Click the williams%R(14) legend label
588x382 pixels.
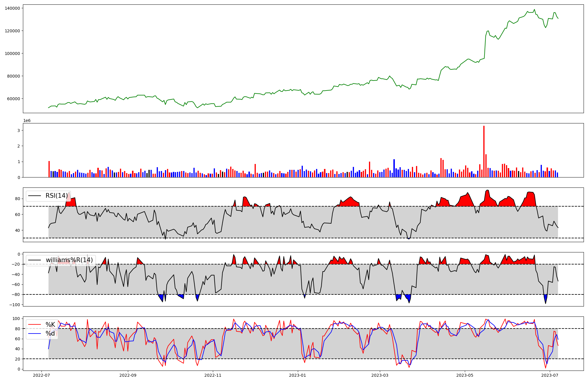(69, 260)
